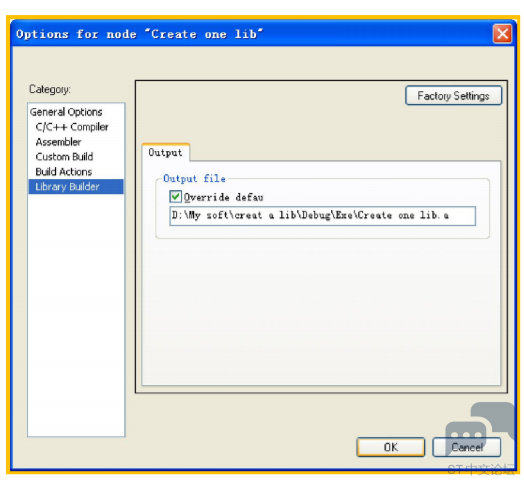Go to the Build Actions category
Screen dimensions: 524x485
(63, 172)
